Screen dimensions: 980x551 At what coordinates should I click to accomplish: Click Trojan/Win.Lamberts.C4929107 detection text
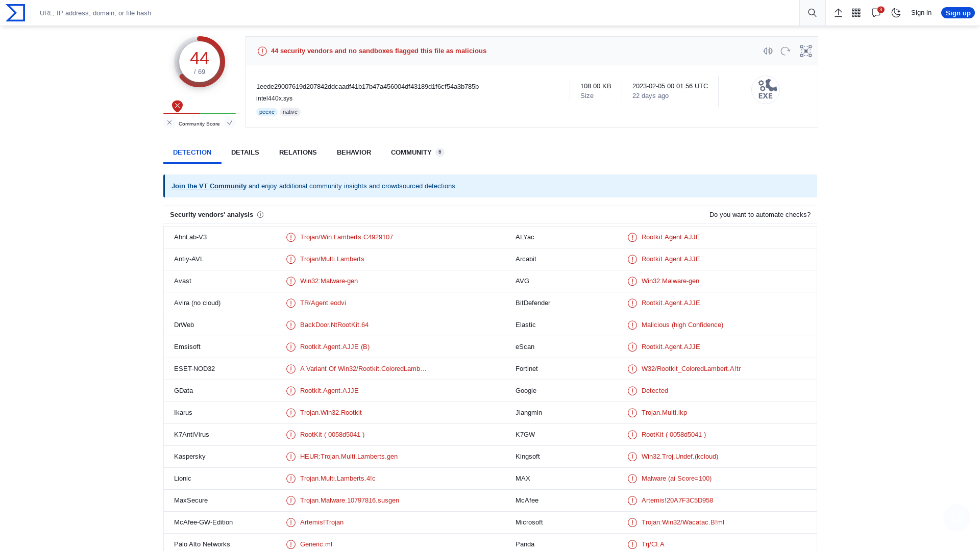(x=347, y=237)
